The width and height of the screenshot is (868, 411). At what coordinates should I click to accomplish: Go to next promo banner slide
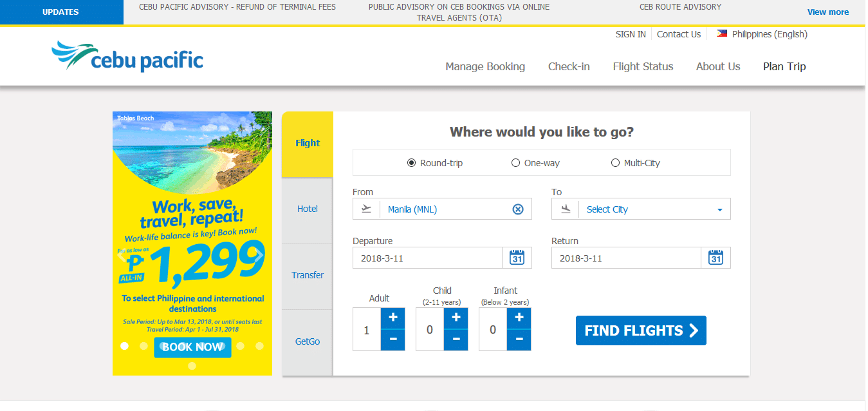click(x=259, y=255)
